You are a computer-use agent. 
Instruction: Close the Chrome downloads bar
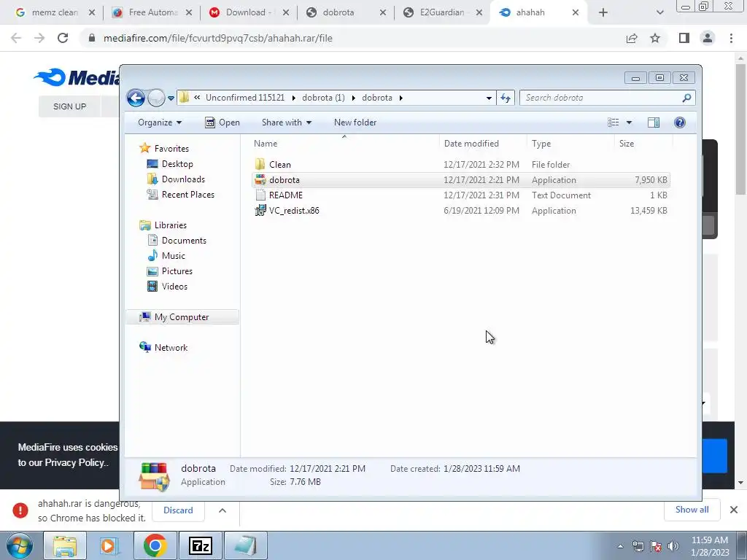(x=734, y=510)
